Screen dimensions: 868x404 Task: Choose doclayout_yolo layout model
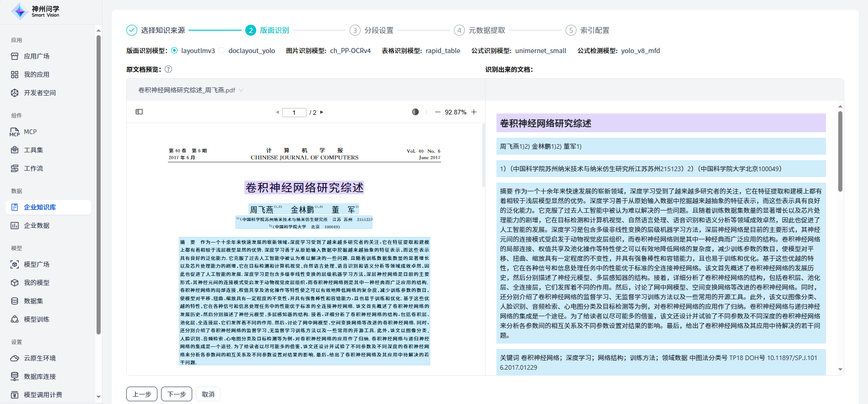coord(222,51)
